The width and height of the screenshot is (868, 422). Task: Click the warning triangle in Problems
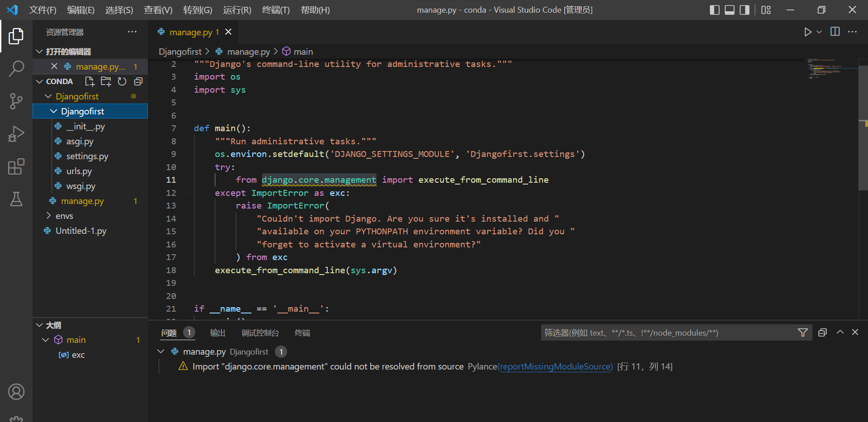tap(183, 366)
